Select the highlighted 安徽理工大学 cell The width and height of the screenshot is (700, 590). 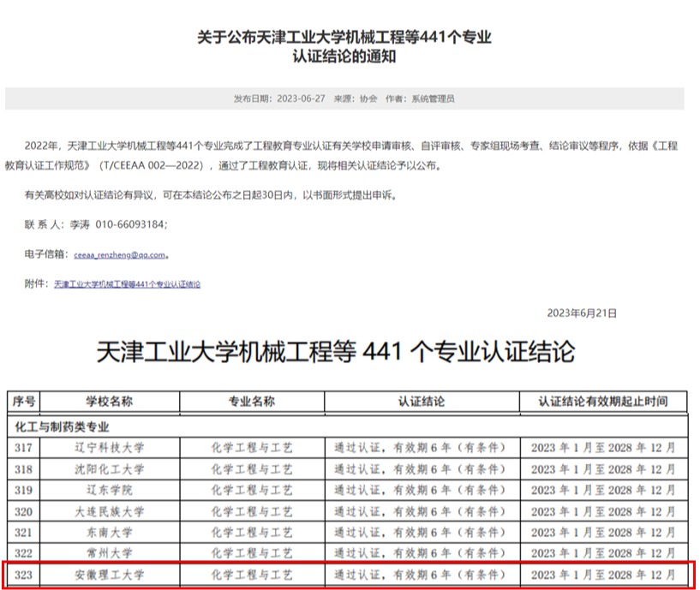tap(109, 575)
